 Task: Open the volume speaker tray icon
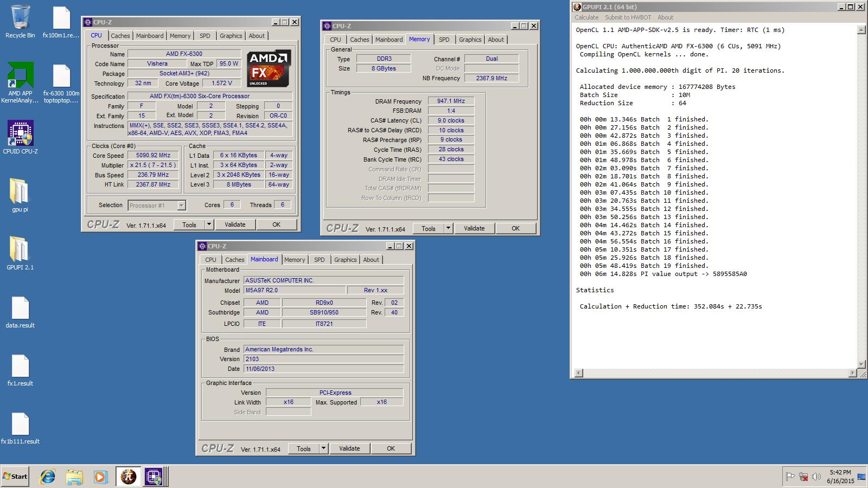(816, 477)
